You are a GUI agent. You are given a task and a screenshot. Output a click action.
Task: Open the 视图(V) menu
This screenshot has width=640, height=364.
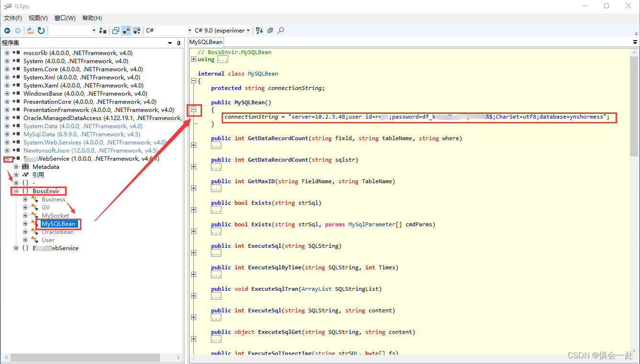tap(38, 18)
